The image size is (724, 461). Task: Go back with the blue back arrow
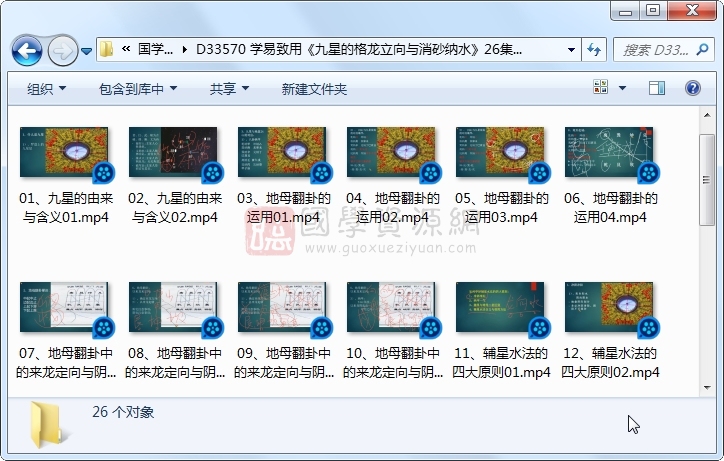[27, 50]
